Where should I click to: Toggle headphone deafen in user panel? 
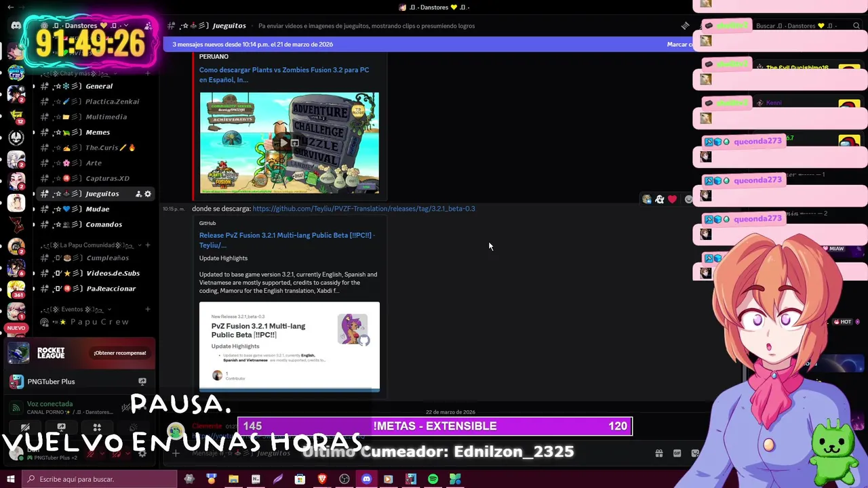pyautogui.click(x=115, y=453)
